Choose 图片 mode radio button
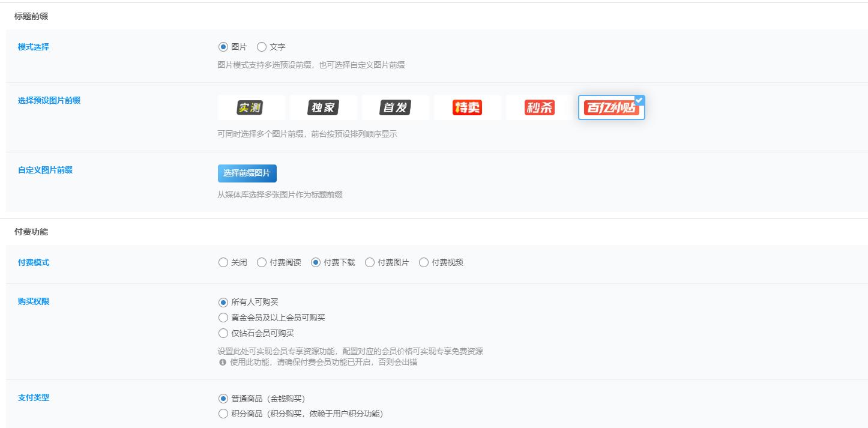868x428 pixels. (x=223, y=47)
